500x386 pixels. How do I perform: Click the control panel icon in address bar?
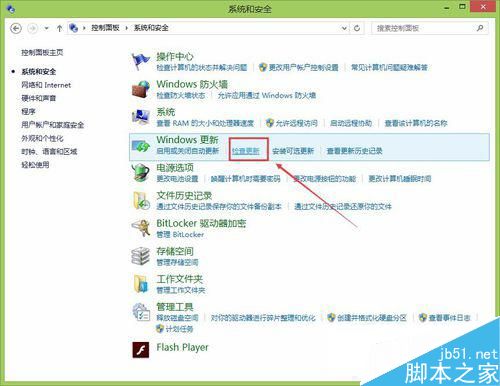[73, 28]
